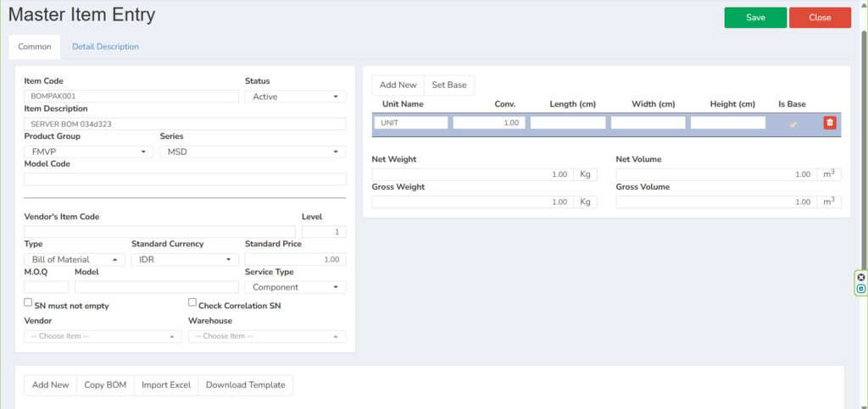
Task: Click the green e icon on right edge
Action: pyautogui.click(x=861, y=289)
